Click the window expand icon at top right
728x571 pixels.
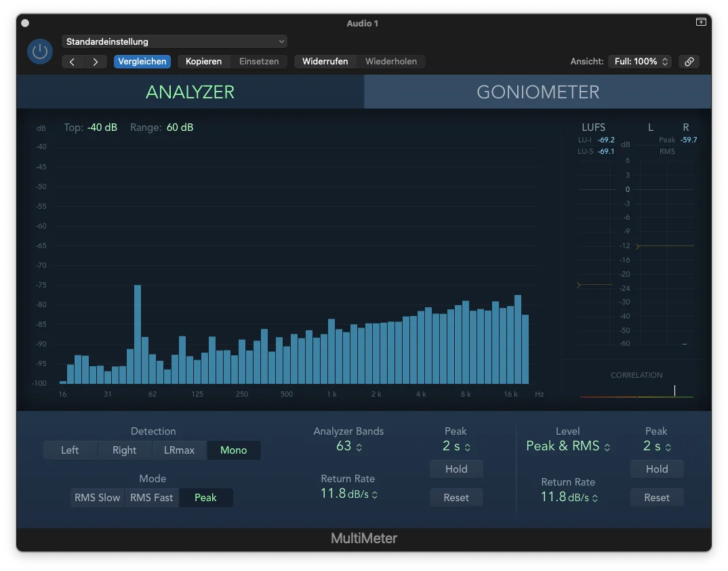701,22
